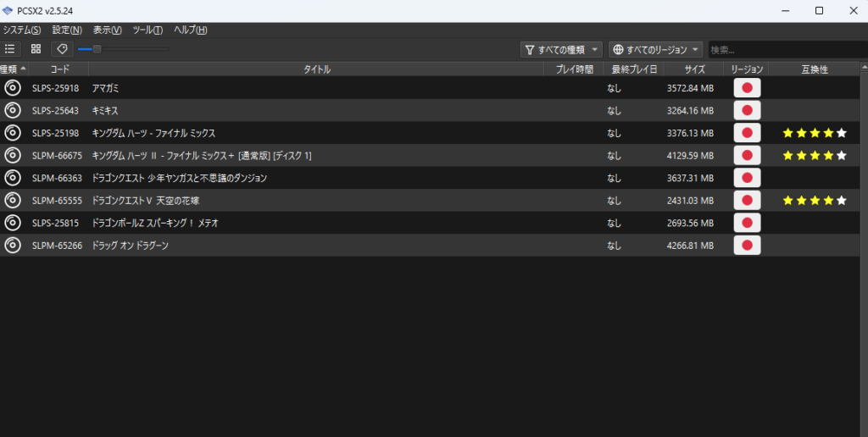The height and width of the screenshot is (437, 868).
Task: Select ドラゴンボールZ スパーキング! メテオ title
Action: tap(155, 223)
